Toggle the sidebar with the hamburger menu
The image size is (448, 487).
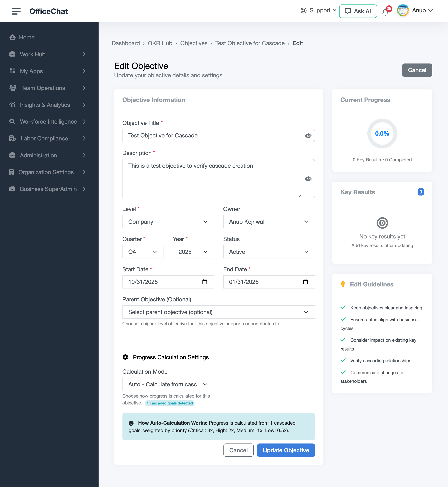(16, 11)
